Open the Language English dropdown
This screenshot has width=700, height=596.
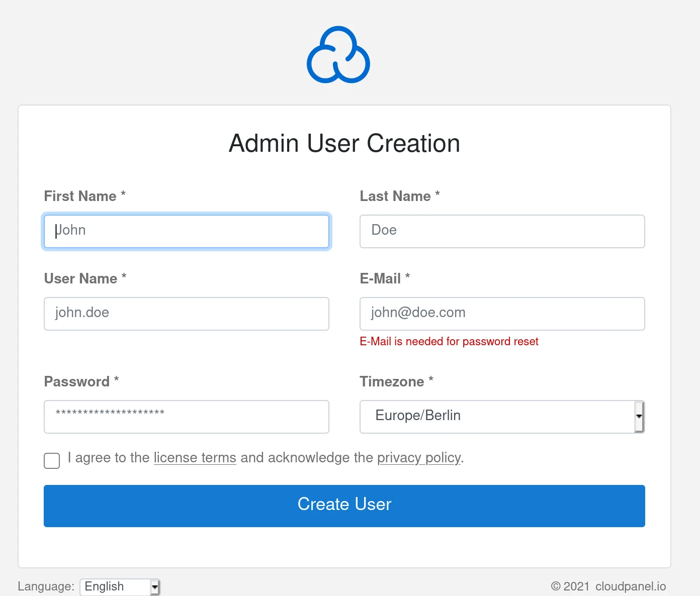[x=120, y=586]
